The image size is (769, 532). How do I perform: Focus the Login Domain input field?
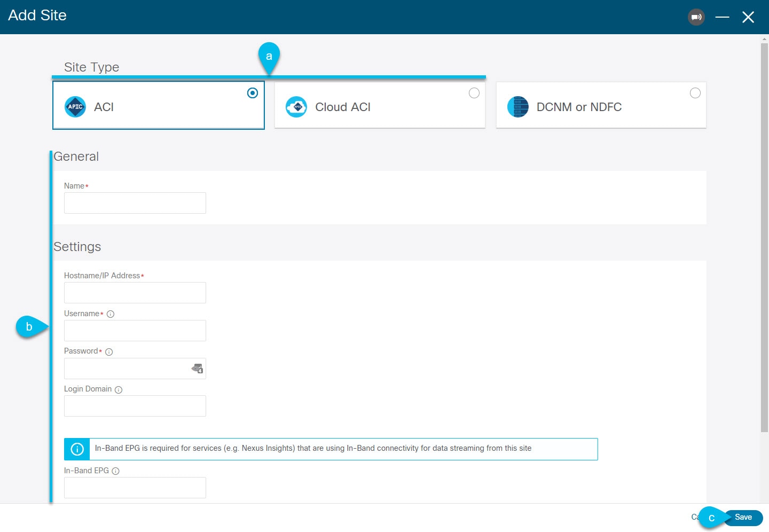(135, 406)
